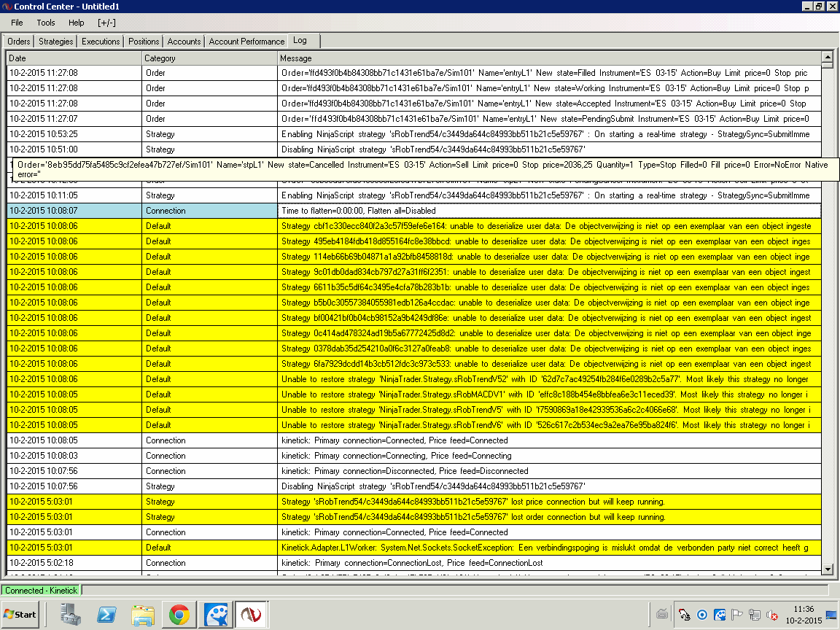840x630 pixels.
Task: Select the Unable to restore sRobMACDV1 row
Action: point(414,394)
